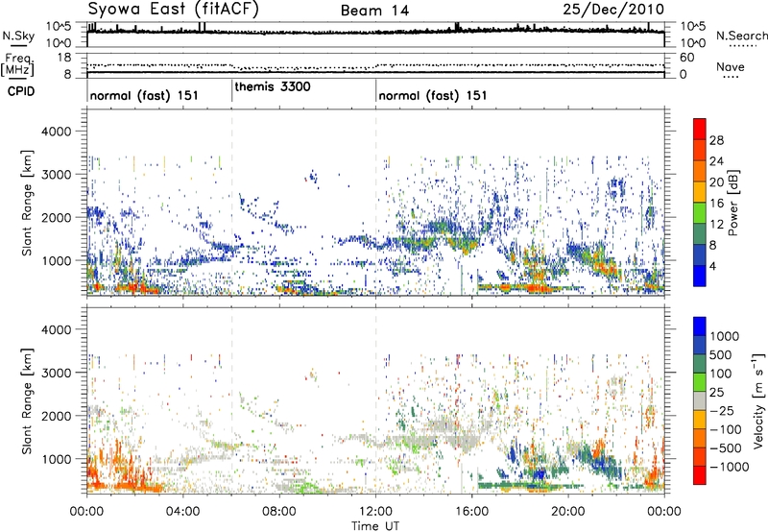The height and width of the screenshot is (532, 768).
Task: Click the 12 tick on the Power colorbar
Action: tap(716, 225)
